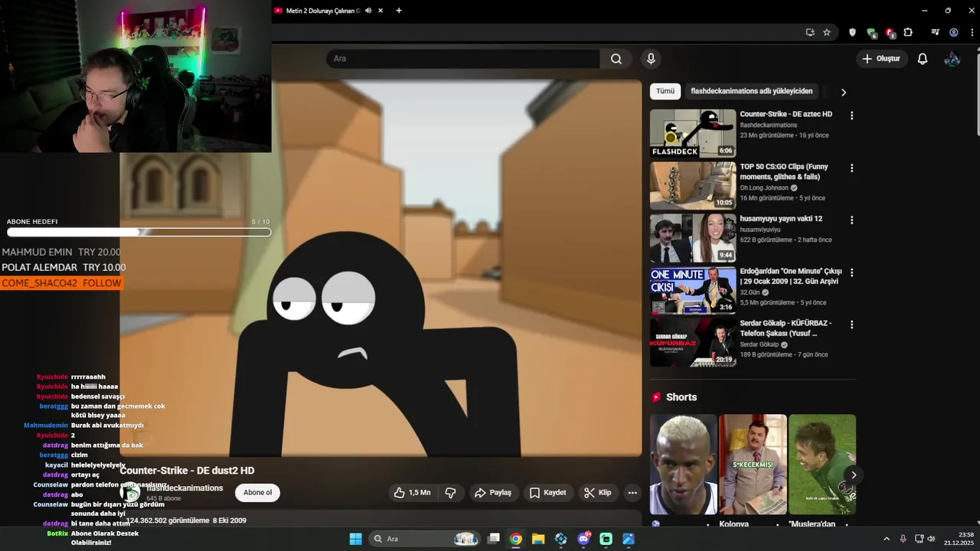Open green robot-face app on taskbar
The height and width of the screenshot is (551, 980).
606,539
